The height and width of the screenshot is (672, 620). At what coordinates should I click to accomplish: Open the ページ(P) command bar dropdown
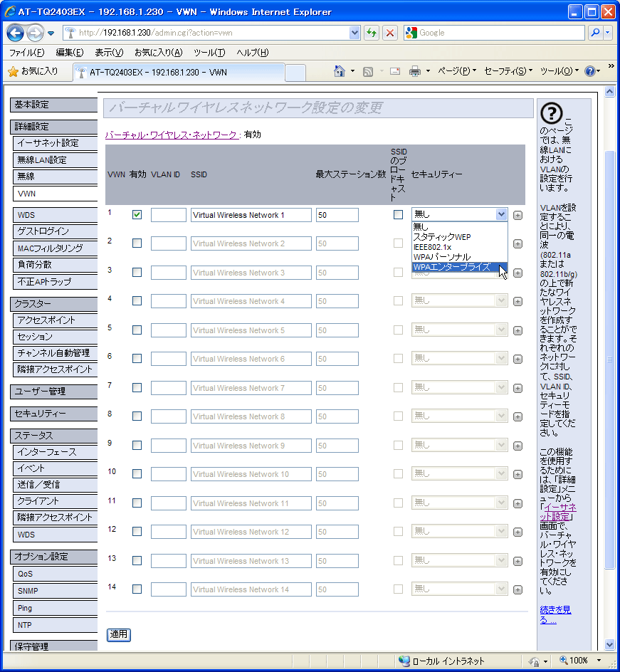(457, 71)
